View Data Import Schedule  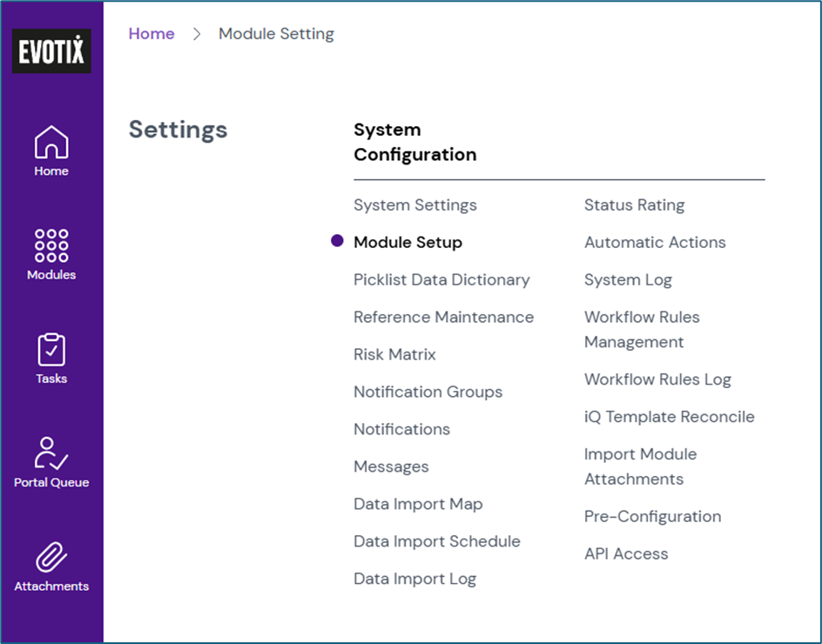(x=436, y=542)
